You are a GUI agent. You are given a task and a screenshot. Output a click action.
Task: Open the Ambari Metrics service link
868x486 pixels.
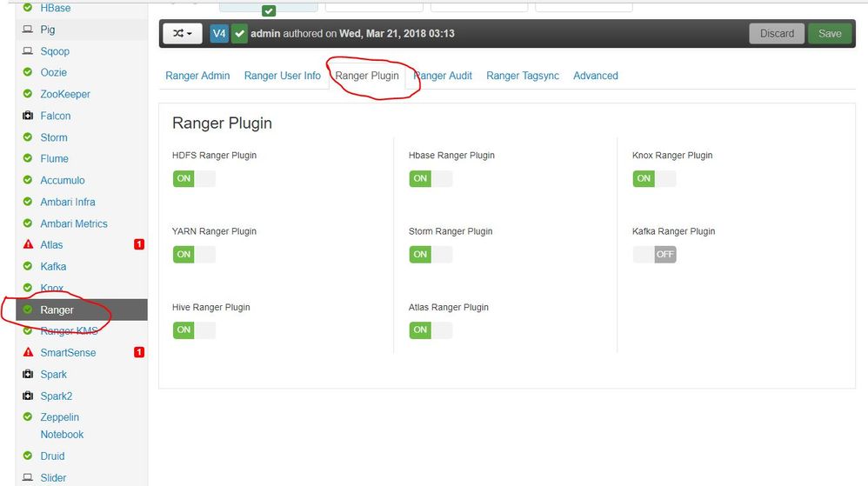(74, 223)
